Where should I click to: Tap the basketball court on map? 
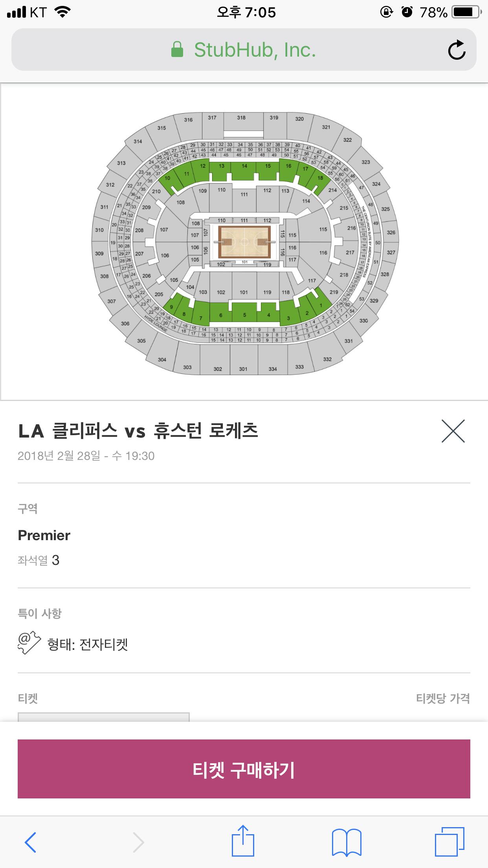244,241
